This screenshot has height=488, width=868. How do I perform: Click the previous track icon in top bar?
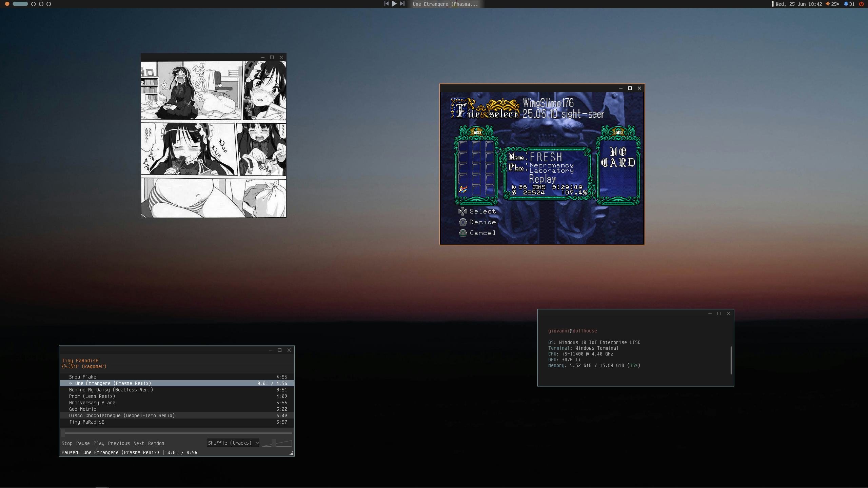point(386,4)
